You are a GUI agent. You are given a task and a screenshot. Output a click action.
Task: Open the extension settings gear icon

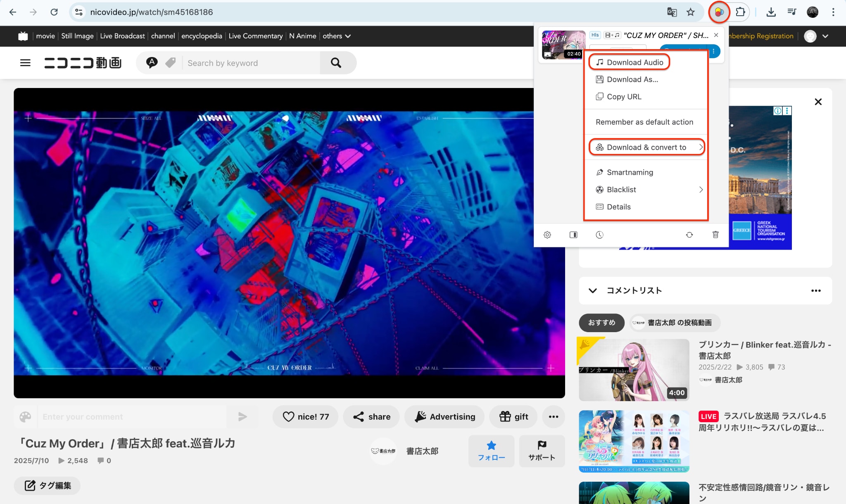pyautogui.click(x=547, y=235)
